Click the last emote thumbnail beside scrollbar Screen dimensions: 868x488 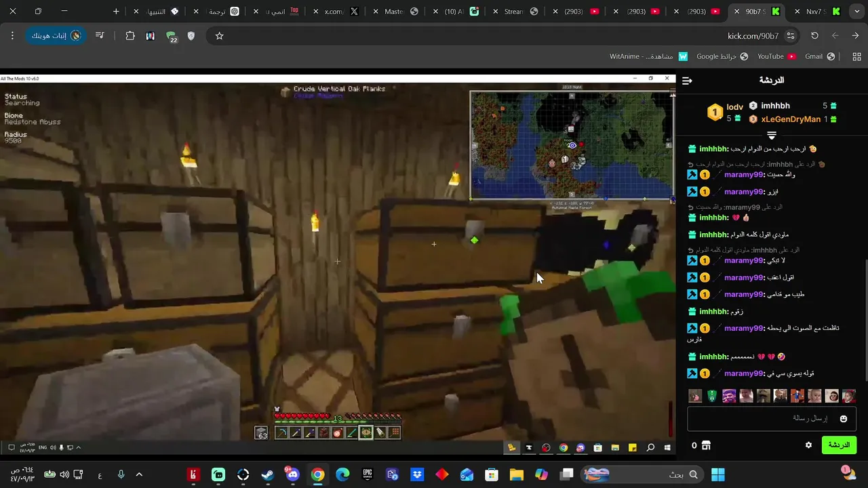pyautogui.click(x=849, y=396)
